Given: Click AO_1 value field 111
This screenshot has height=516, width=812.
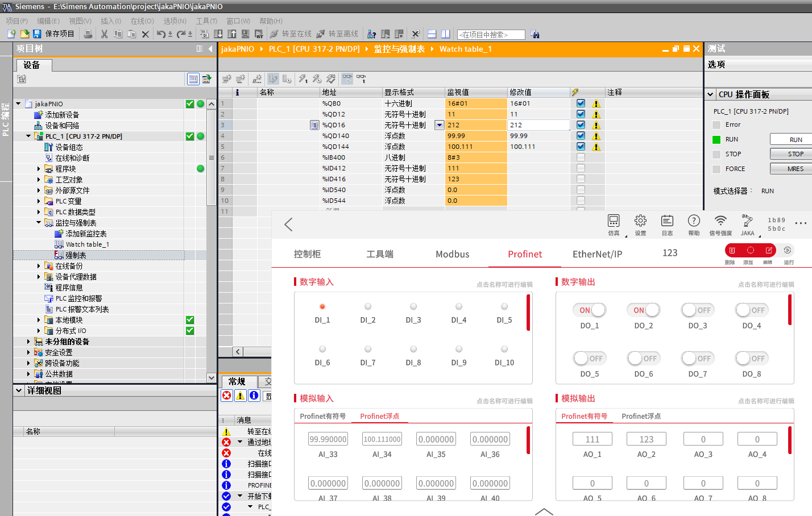Looking at the screenshot, I should [x=593, y=439].
